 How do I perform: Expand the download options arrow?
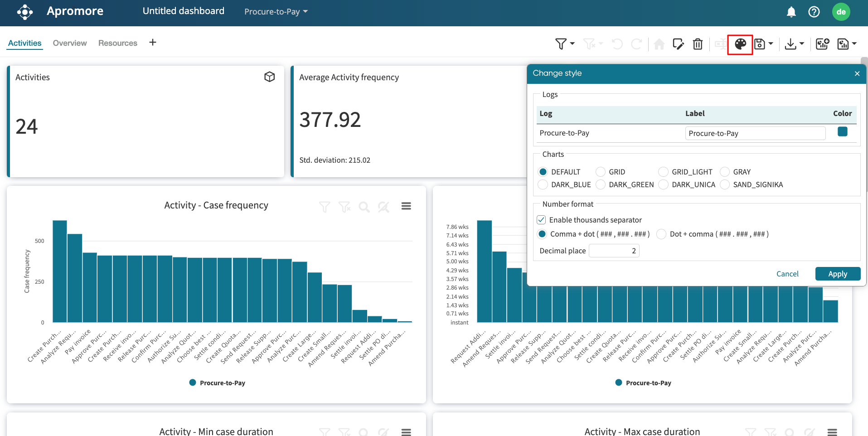[801, 44]
